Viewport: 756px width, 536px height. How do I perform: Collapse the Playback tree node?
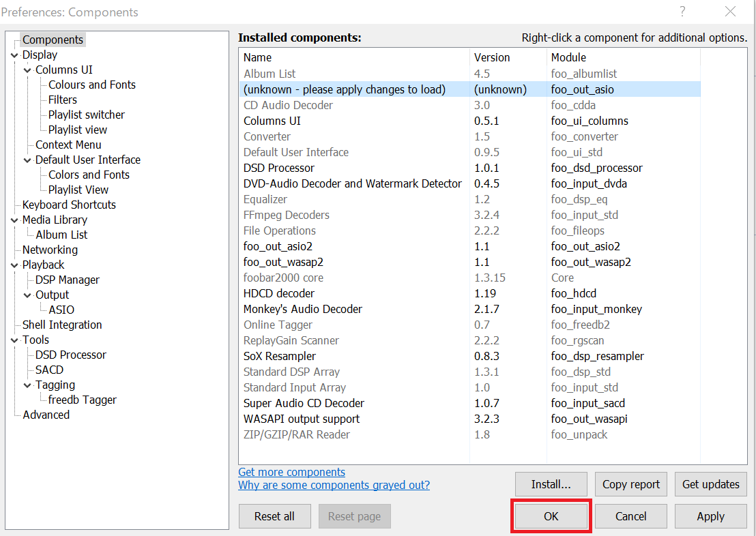click(14, 265)
